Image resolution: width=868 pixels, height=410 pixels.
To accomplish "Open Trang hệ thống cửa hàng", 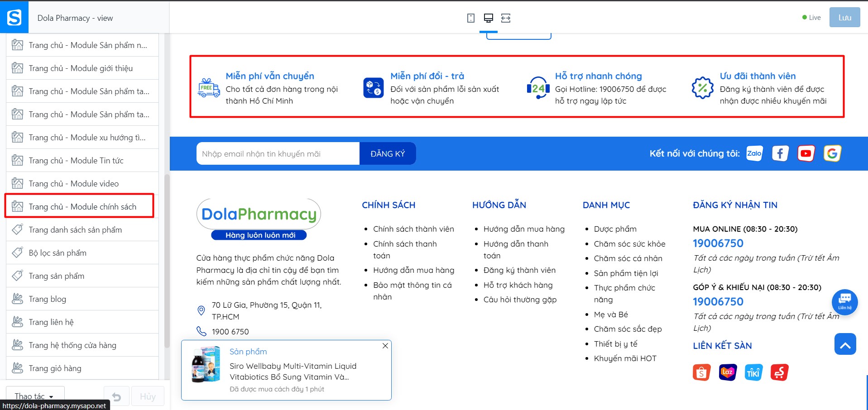I will point(82,345).
